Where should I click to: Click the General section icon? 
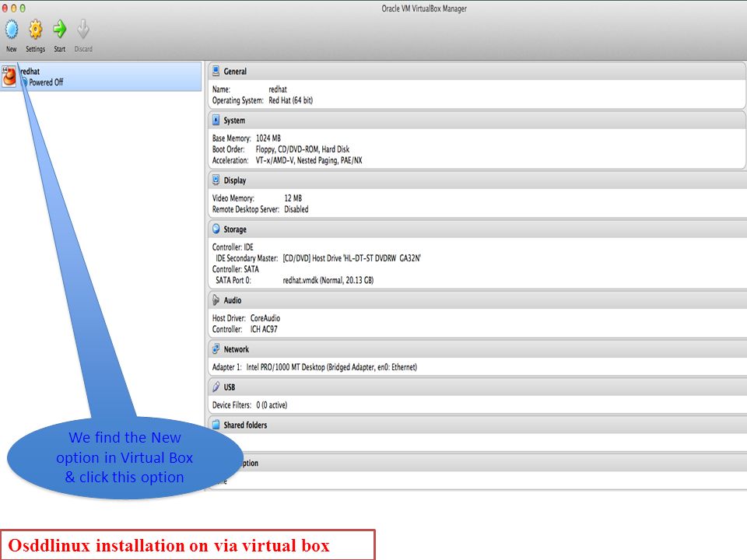click(x=216, y=71)
